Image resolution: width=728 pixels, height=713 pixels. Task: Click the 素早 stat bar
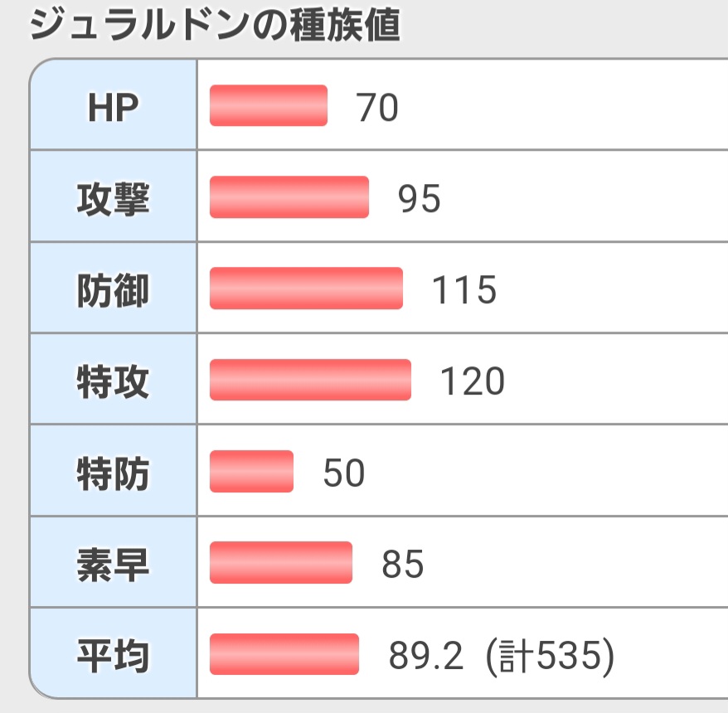pyautogui.click(x=281, y=562)
